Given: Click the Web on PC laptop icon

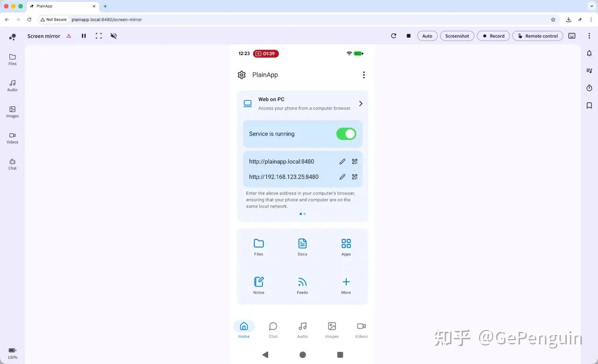Looking at the screenshot, I should coord(248,104).
